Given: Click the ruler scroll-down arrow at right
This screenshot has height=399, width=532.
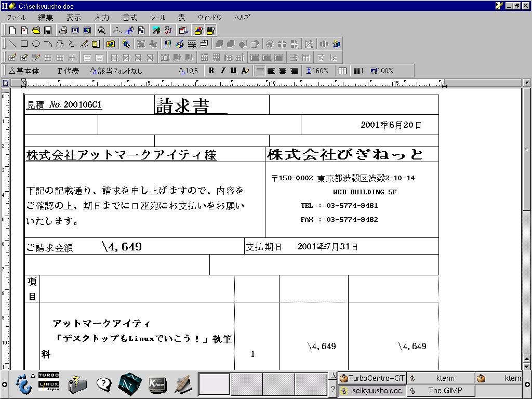Looking at the screenshot, I should click(x=527, y=83).
